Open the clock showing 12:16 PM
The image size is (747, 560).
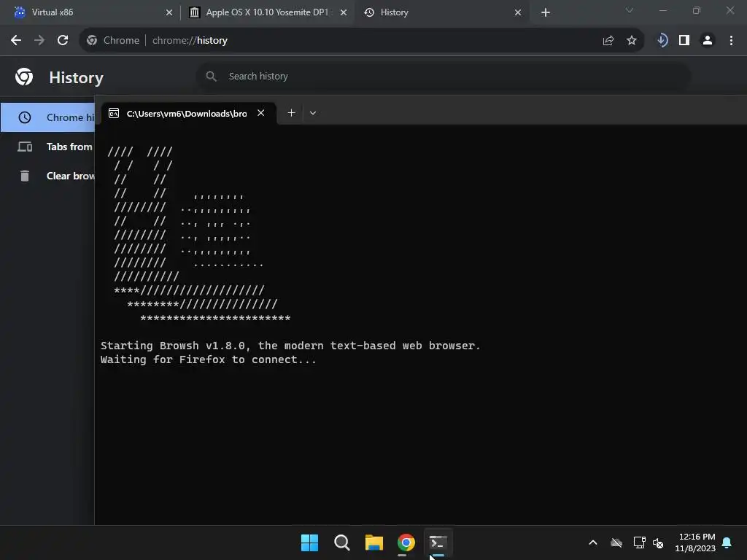click(695, 542)
